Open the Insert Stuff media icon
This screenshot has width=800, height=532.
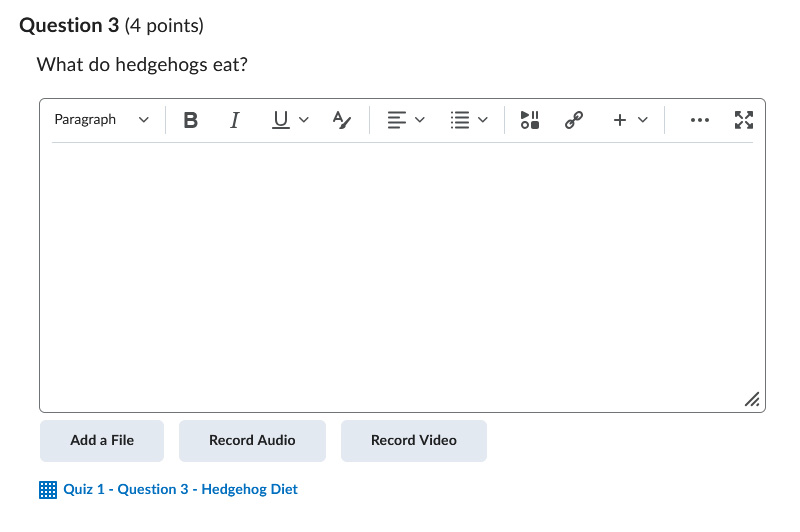click(530, 120)
